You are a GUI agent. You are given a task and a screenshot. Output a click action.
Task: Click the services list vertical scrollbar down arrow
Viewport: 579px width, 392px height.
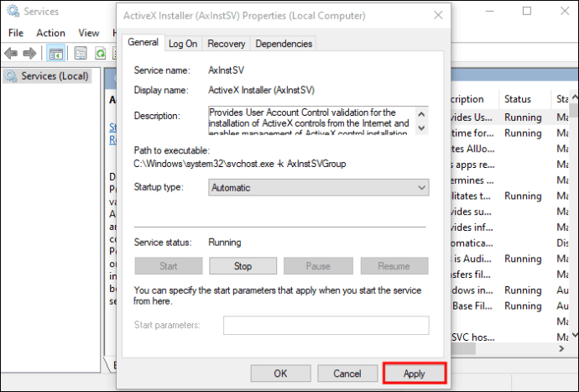[x=575, y=335]
